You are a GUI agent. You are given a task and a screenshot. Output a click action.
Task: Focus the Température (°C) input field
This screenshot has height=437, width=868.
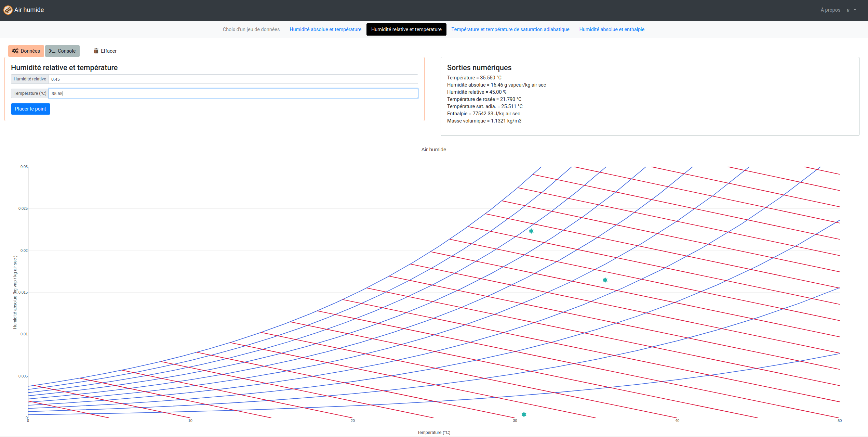point(233,93)
